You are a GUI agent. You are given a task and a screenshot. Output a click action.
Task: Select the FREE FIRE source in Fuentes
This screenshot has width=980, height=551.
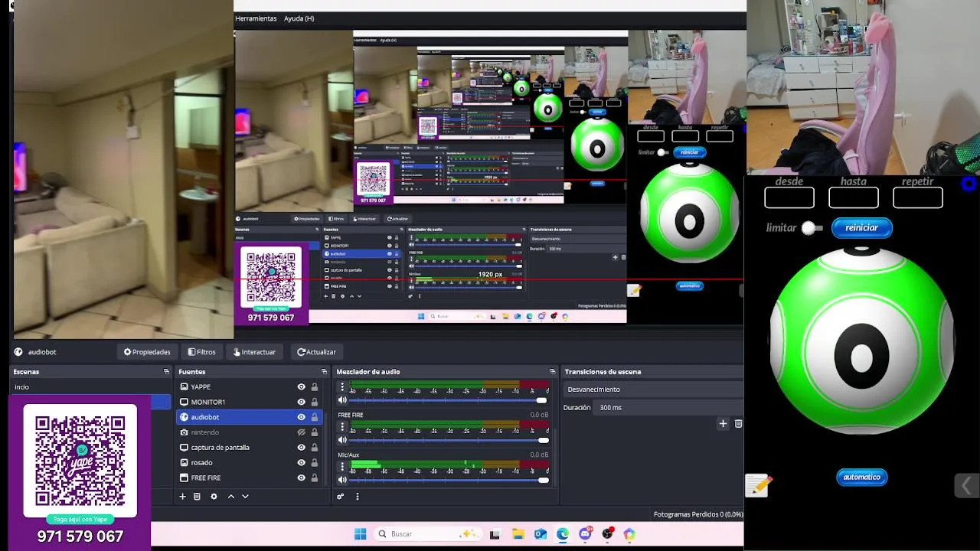tap(237, 478)
